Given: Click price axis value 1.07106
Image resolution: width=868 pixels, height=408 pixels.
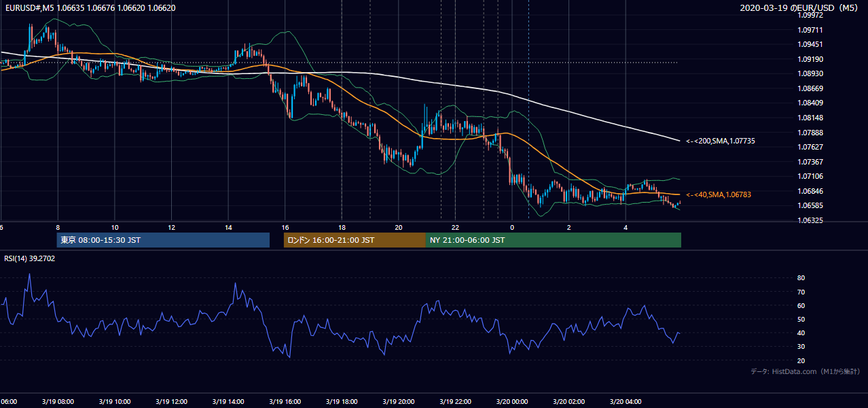Looking at the screenshot, I should click(x=811, y=176).
